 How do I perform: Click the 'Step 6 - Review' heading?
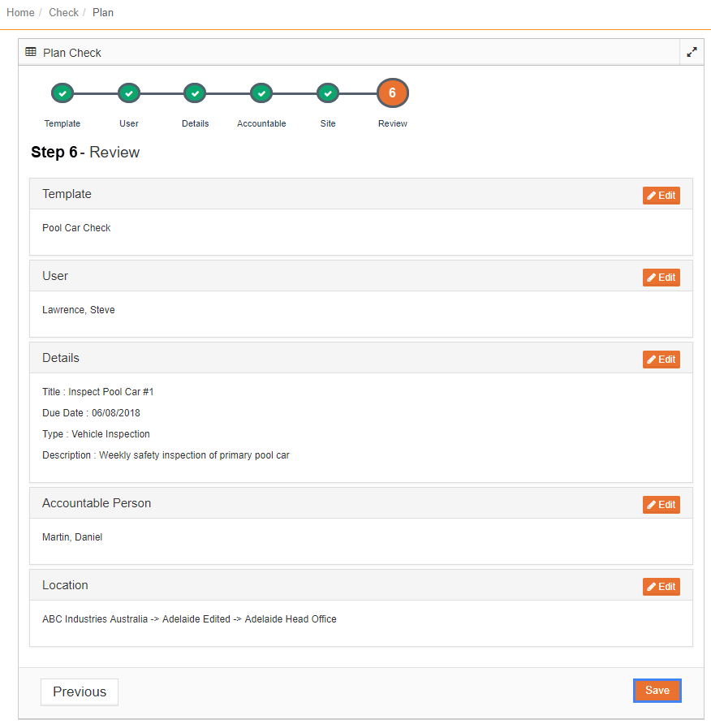[85, 153]
